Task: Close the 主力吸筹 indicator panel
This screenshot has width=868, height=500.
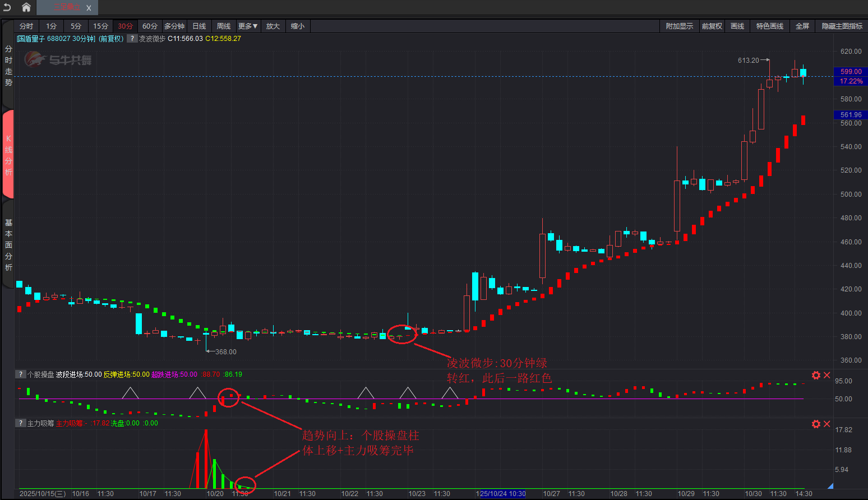Action: point(827,424)
